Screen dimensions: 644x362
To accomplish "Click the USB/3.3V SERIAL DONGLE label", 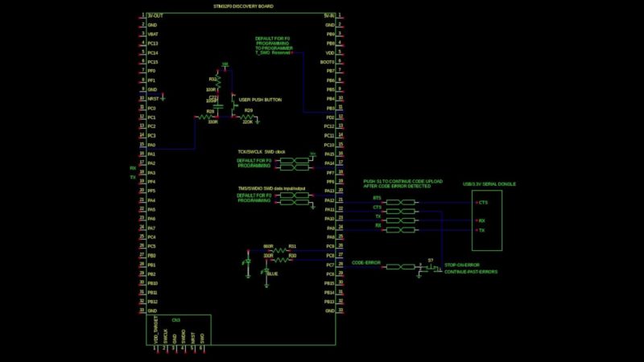I will click(489, 184).
